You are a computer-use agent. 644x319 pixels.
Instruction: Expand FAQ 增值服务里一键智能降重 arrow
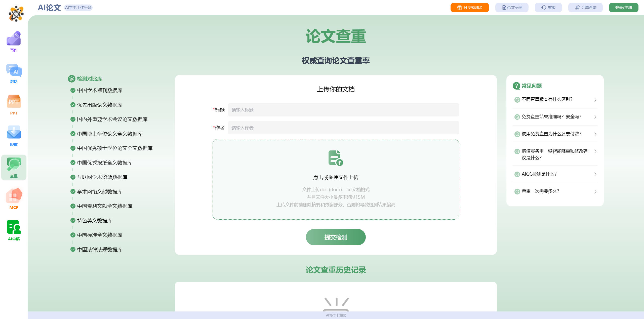click(595, 151)
